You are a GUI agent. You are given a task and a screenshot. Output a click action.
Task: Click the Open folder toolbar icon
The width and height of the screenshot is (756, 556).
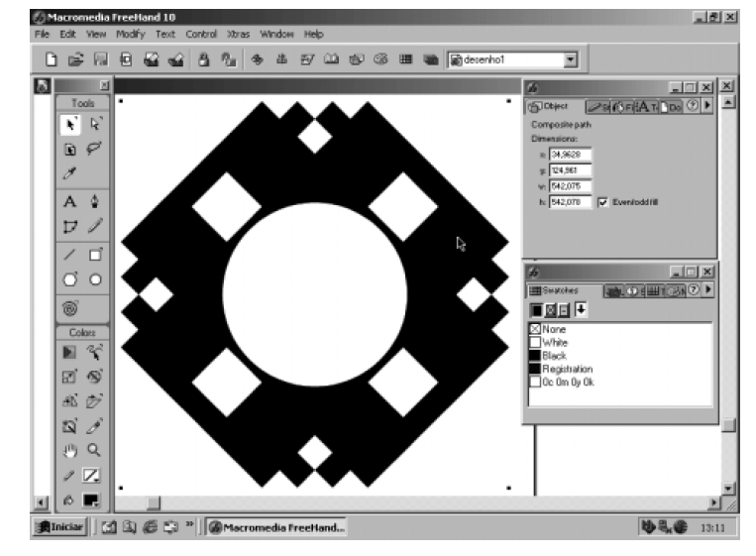pos(75,60)
